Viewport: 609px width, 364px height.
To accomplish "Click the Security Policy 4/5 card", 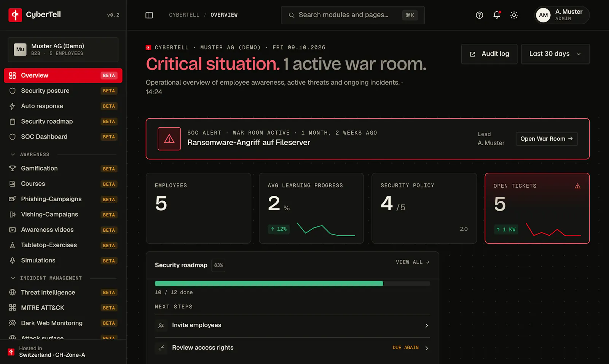I will coord(424,208).
